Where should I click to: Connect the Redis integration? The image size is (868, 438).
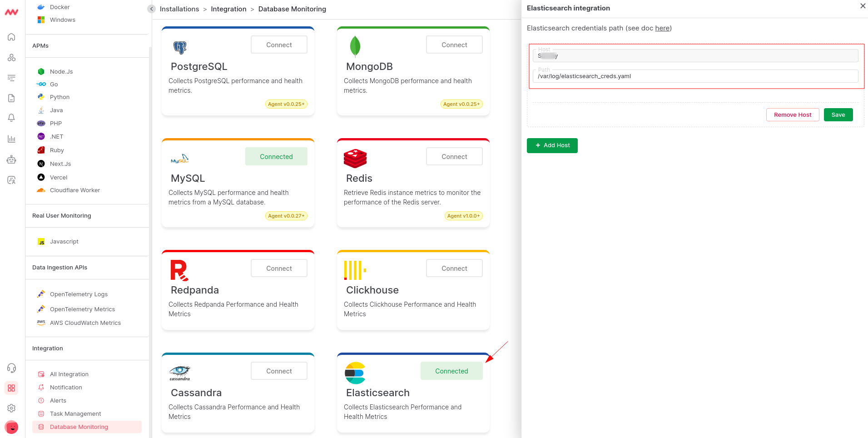click(x=454, y=156)
